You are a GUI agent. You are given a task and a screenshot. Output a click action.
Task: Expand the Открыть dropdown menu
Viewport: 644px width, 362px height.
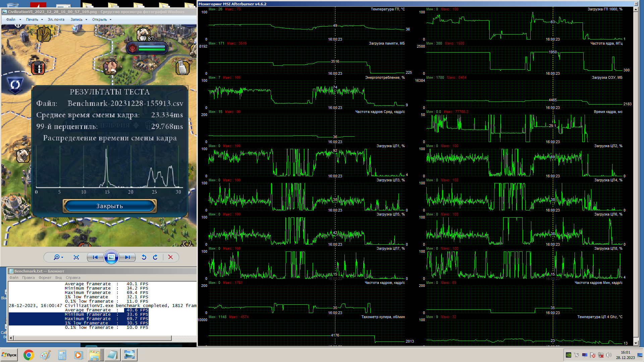click(102, 19)
